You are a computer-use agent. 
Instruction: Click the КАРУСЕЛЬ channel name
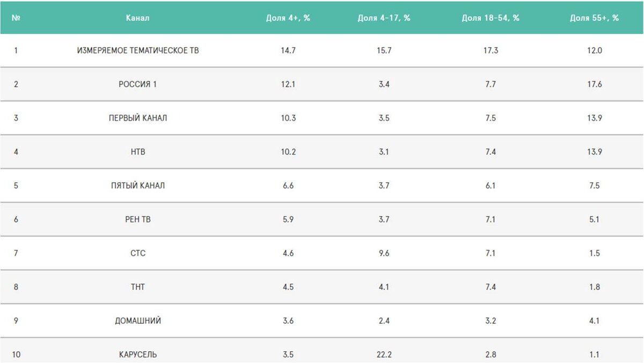pyautogui.click(x=138, y=354)
